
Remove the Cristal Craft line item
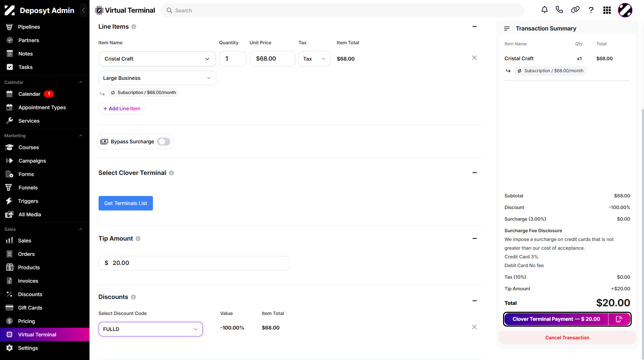coord(474,58)
